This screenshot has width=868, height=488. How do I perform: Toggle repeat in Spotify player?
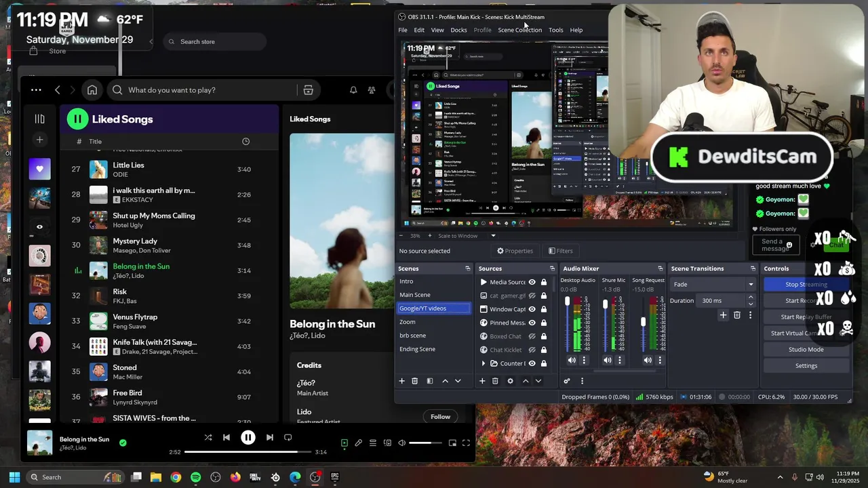tap(288, 437)
